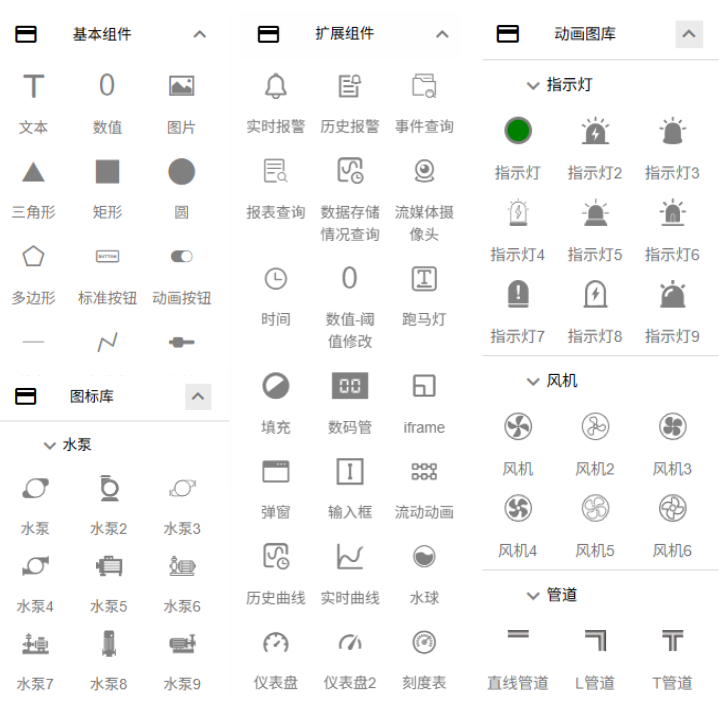
Task: Choose the 风机3 fan icon
Action: click(672, 428)
